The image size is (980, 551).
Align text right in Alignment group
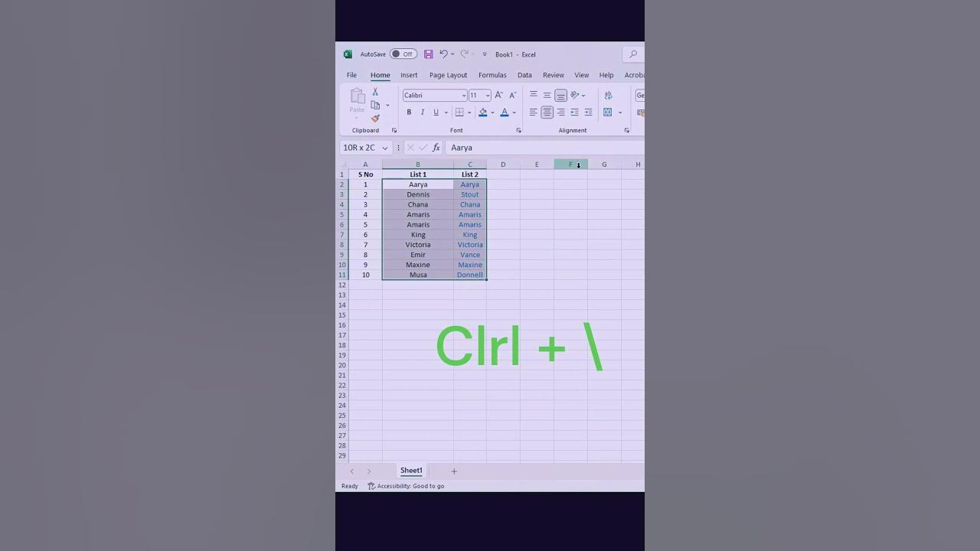point(560,112)
